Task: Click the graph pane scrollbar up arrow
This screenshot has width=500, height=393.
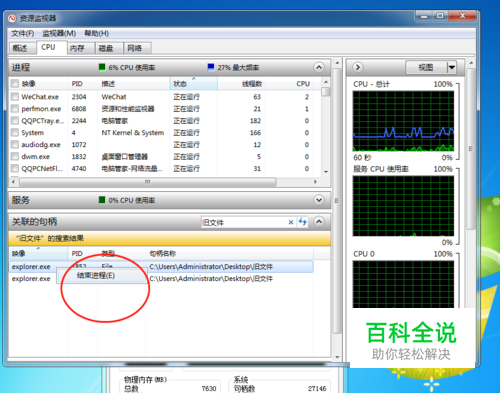Action: [x=471, y=63]
